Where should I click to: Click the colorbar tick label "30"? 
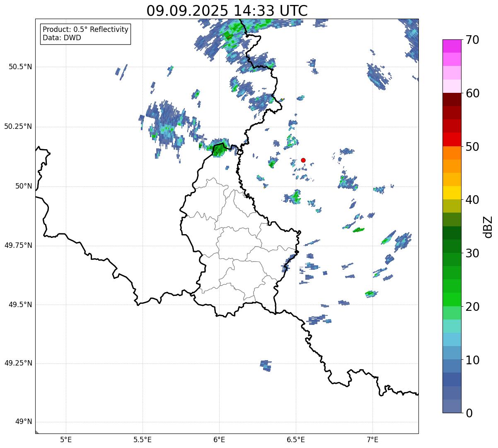click(472, 253)
